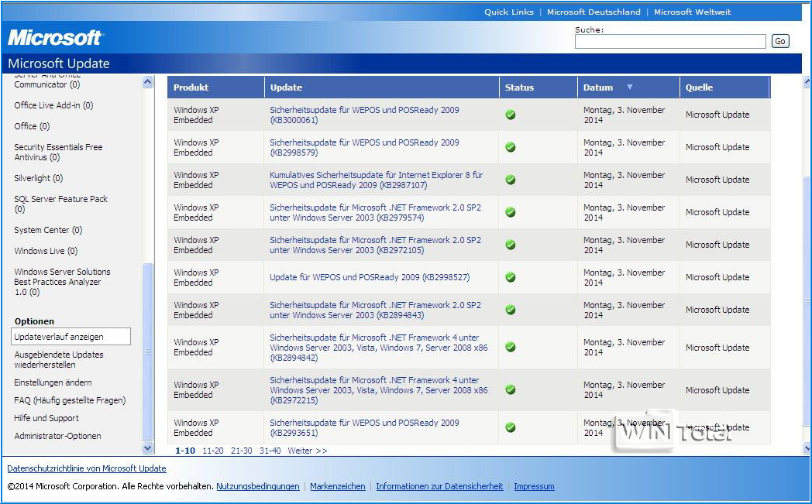Click Updateverlauf anzeigen option
The image size is (812, 504).
[71, 336]
